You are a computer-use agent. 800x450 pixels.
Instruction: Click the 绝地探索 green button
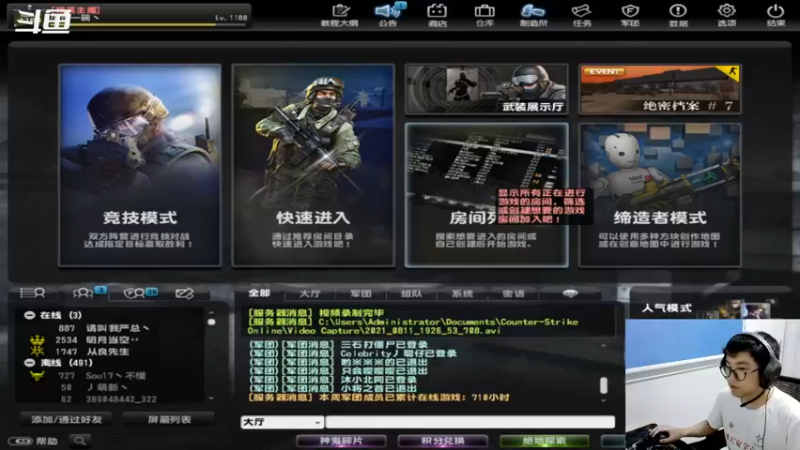coord(544,441)
